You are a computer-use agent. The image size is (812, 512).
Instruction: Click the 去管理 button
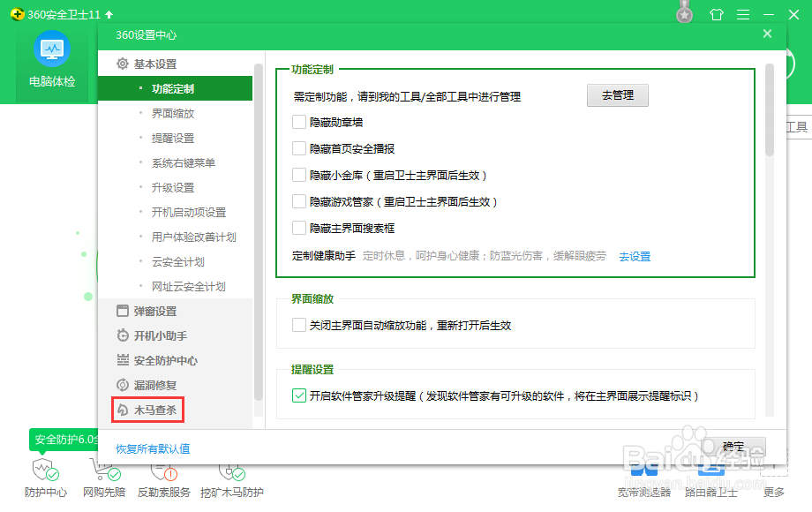[x=617, y=95]
